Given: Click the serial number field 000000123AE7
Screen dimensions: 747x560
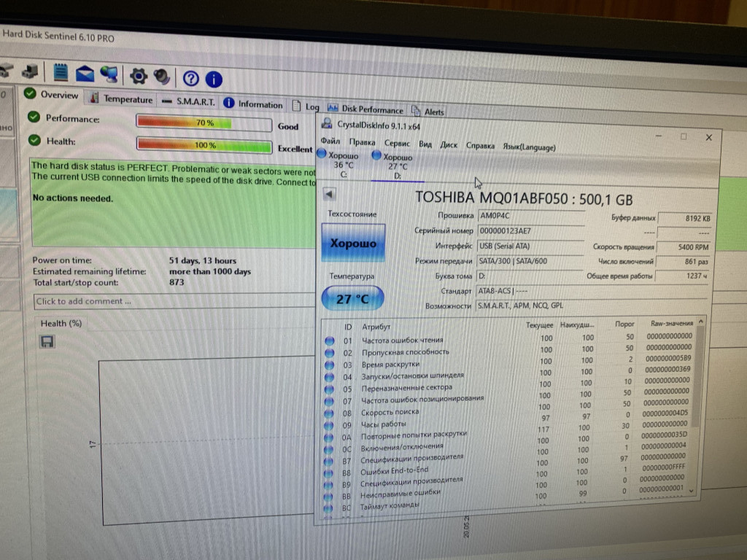Looking at the screenshot, I should pos(531,231).
